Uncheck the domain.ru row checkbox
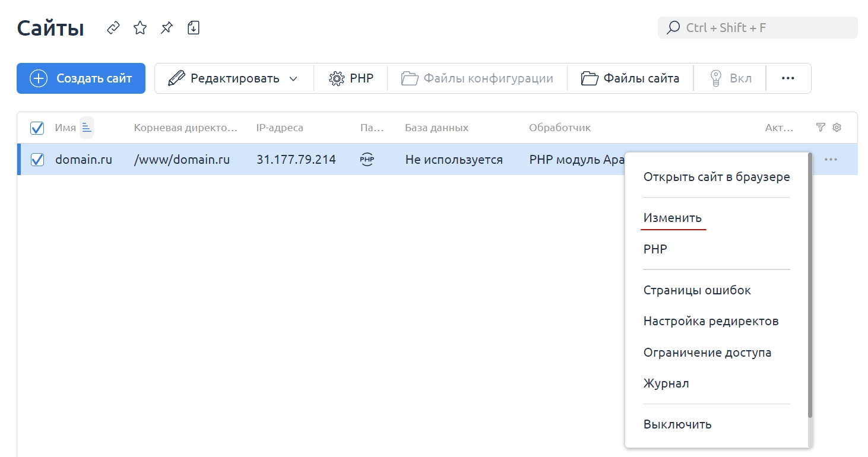This screenshot has height=457, width=868. (37, 160)
